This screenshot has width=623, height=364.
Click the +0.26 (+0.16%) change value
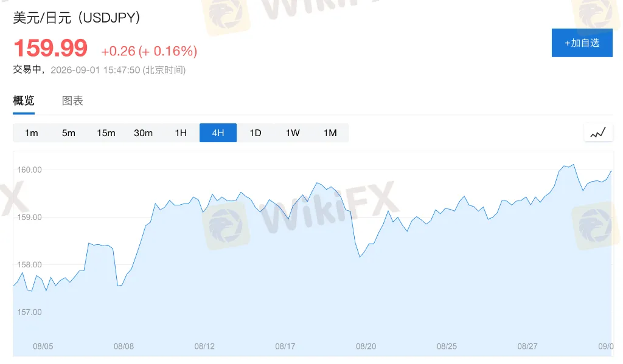(149, 51)
